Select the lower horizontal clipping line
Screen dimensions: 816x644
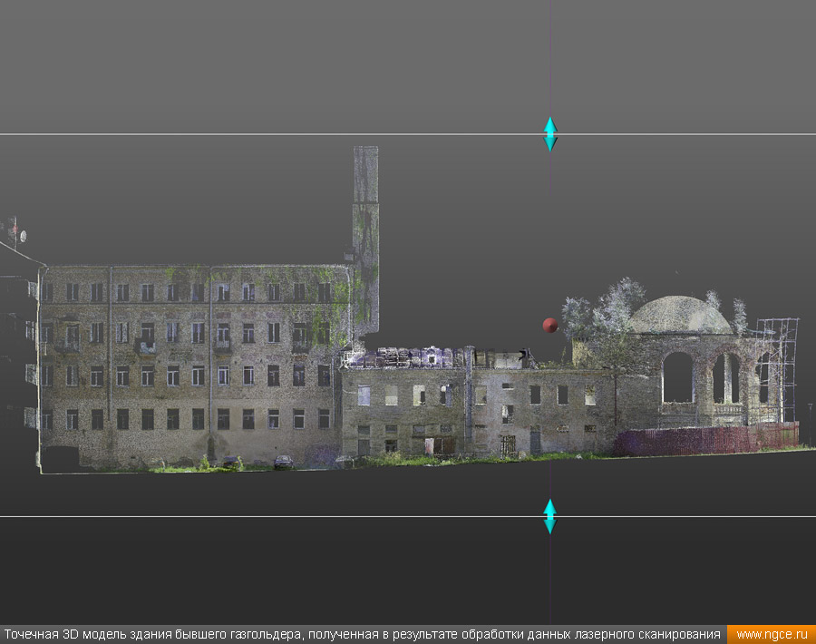click(272, 516)
